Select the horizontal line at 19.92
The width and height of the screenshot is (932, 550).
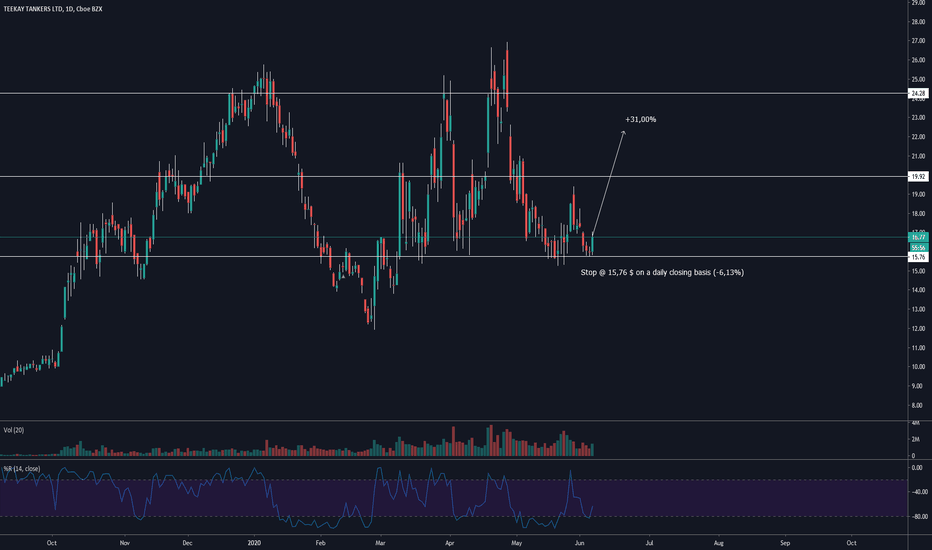click(x=454, y=177)
